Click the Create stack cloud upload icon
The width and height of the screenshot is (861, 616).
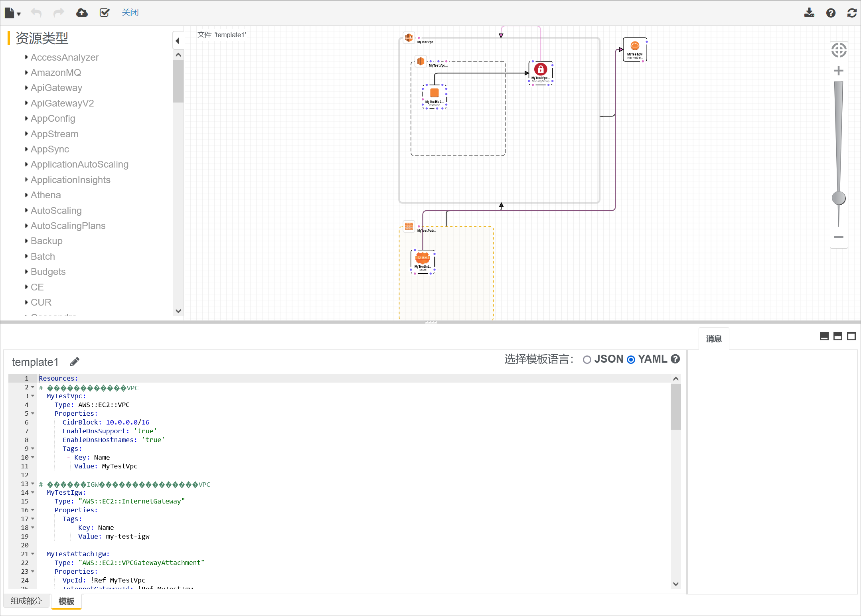pyautogui.click(x=82, y=13)
